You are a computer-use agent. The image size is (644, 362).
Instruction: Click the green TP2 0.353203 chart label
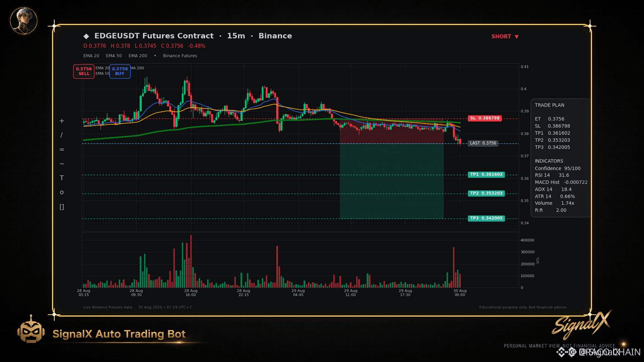point(486,194)
